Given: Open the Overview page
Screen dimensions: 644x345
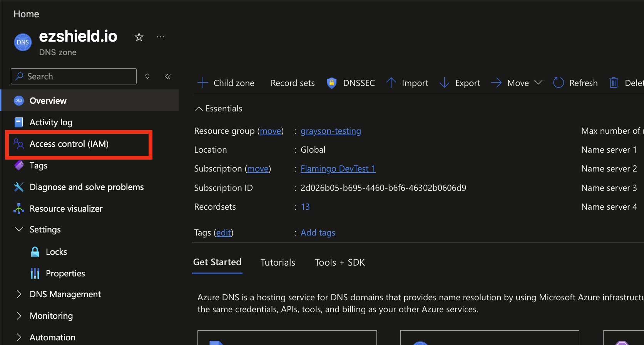Looking at the screenshot, I should click(x=90, y=101).
